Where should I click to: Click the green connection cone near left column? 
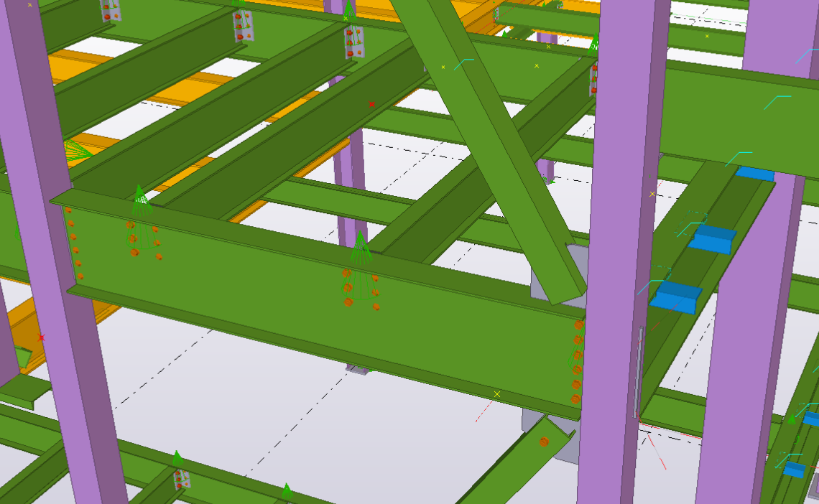[141, 200]
